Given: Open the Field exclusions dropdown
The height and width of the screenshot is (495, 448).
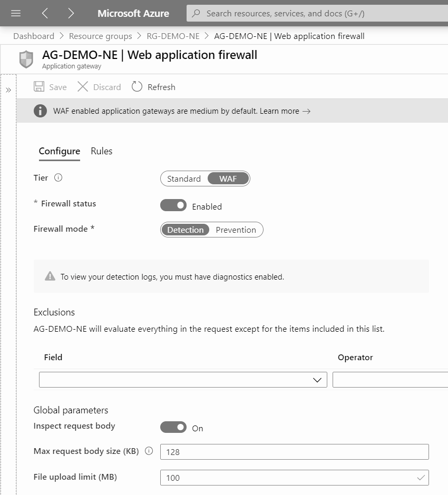Looking at the screenshot, I should click(x=183, y=380).
